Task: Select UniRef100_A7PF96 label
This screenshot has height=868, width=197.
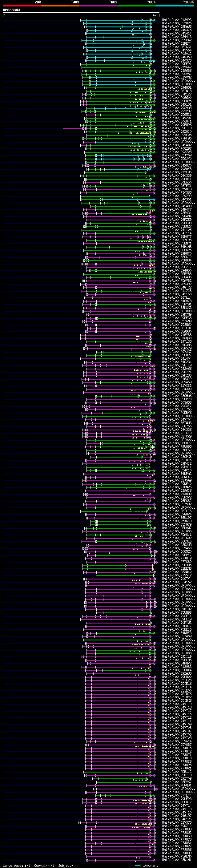Action: (x=177, y=139)
